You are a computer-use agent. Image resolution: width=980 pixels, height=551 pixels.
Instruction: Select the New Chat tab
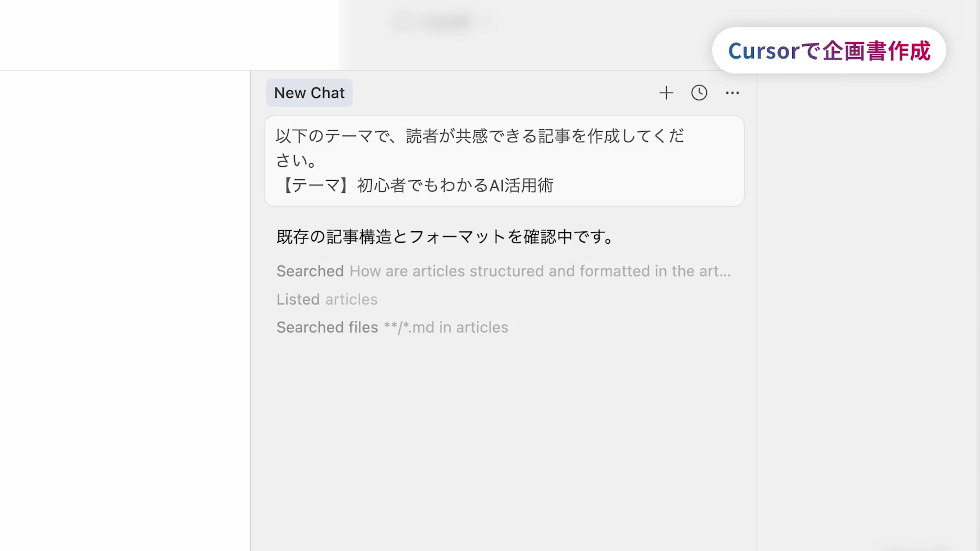click(309, 93)
